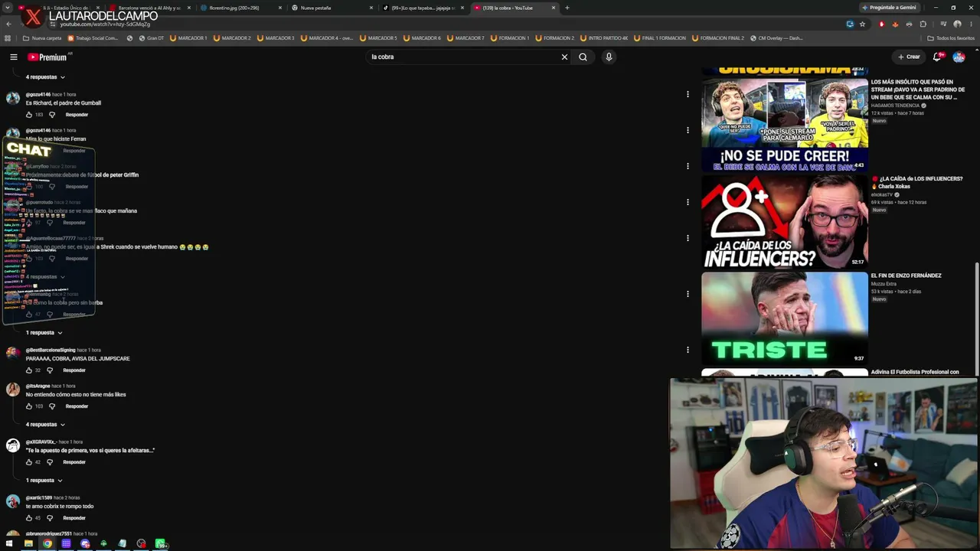This screenshot has width=980, height=551.
Task: Open a new browser tab
Action: (567, 8)
